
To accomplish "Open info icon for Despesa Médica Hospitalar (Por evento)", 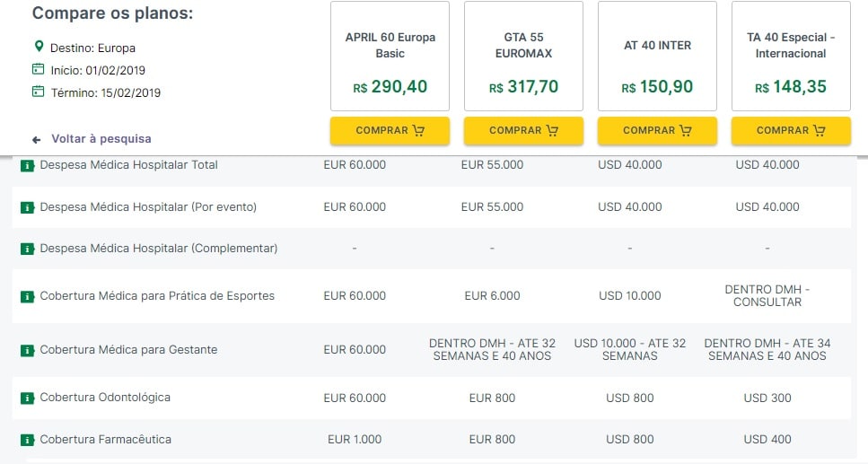I will pyautogui.click(x=27, y=207).
